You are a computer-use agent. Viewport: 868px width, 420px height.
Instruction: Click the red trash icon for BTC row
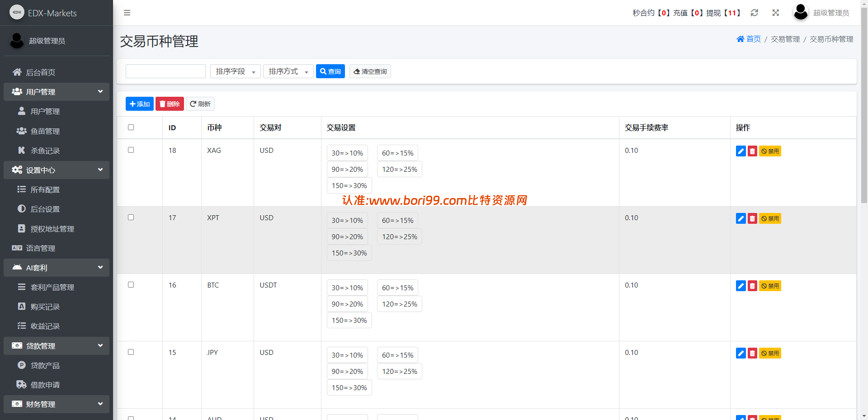[x=752, y=286]
